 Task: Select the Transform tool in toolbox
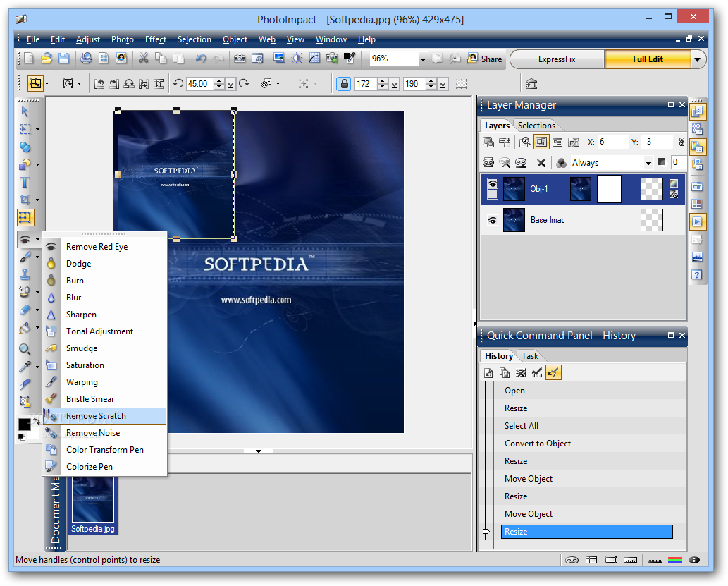(x=25, y=217)
